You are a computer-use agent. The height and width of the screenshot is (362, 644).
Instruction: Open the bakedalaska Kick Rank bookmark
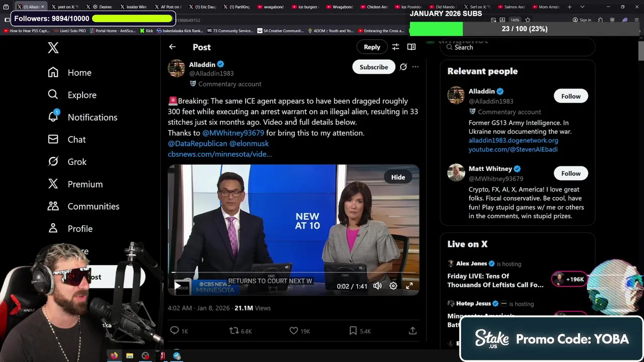(179, 31)
